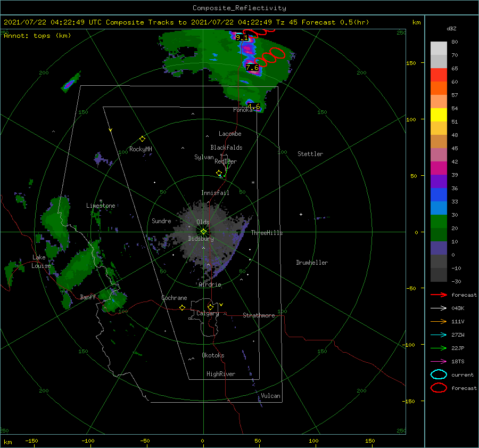Click the light blue 33 dBZ swatch

pyautogui.click(x=439, y=208)
